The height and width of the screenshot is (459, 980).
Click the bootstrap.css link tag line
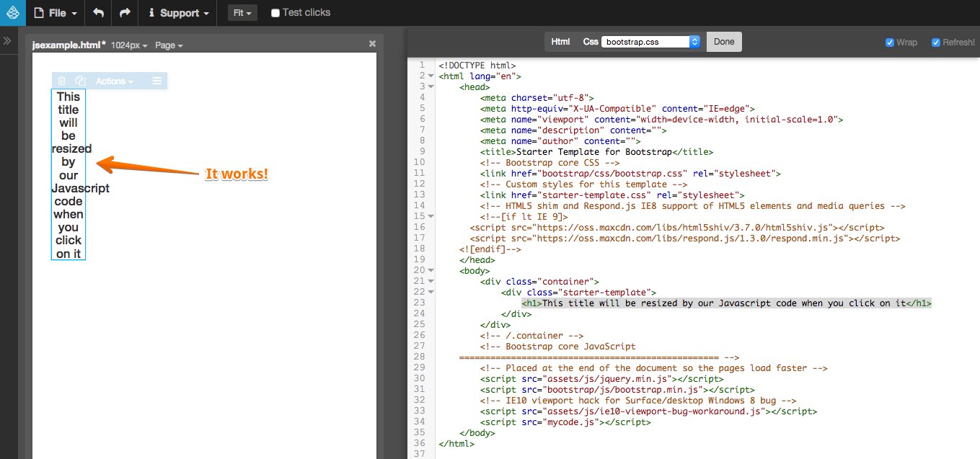[630, 173]
